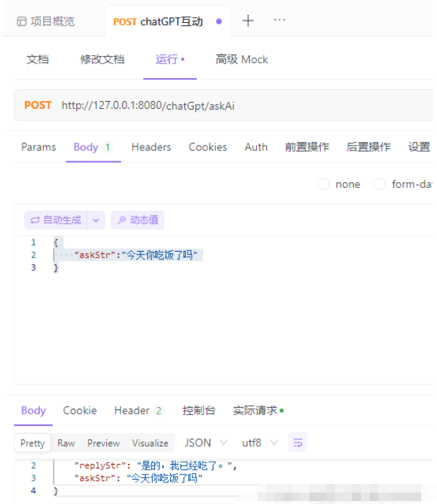Open the 项目概览 tab
Image resolution: width=437 pixels, height=504 pixels.
pyautogui.click(x=46, y=22)
